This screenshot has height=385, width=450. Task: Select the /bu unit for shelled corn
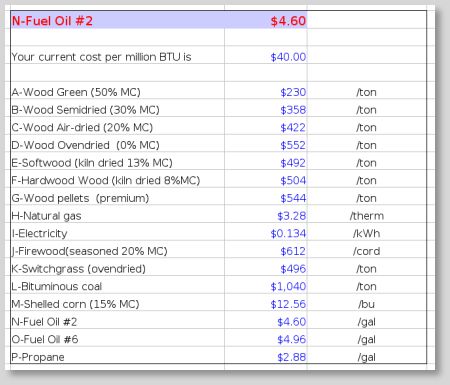[x=367, y=304]
